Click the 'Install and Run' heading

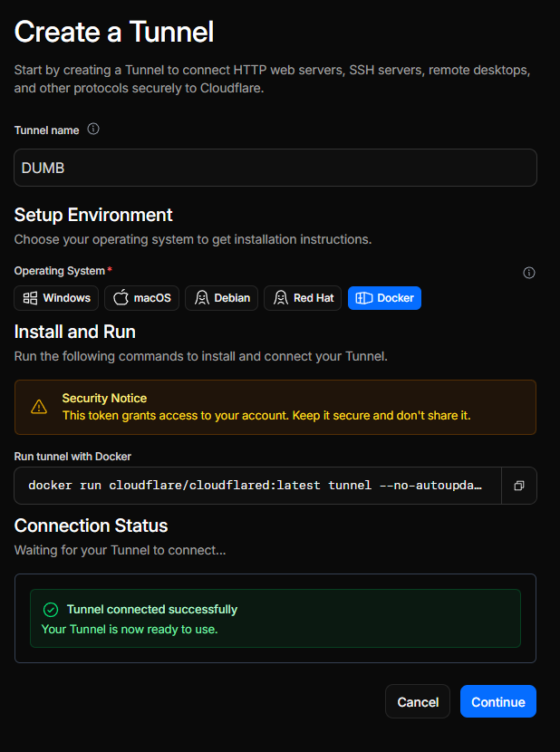point(75,332)
